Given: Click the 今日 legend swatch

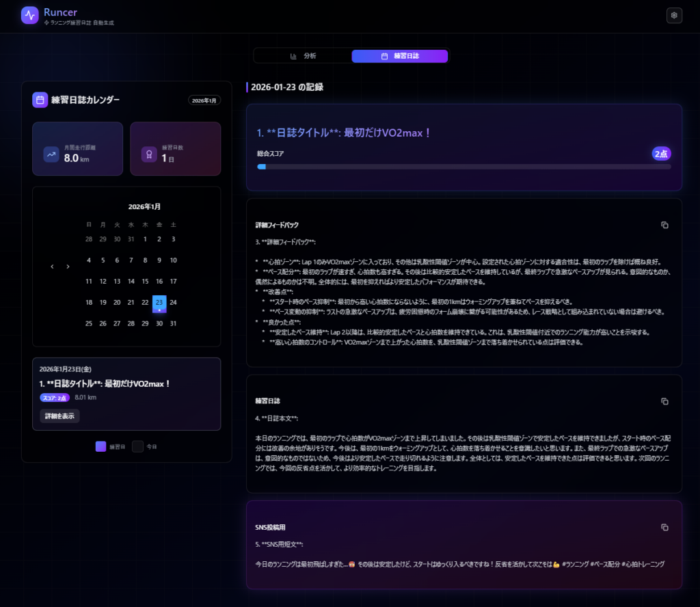Looking at the screenshot, I should point(137,446).
